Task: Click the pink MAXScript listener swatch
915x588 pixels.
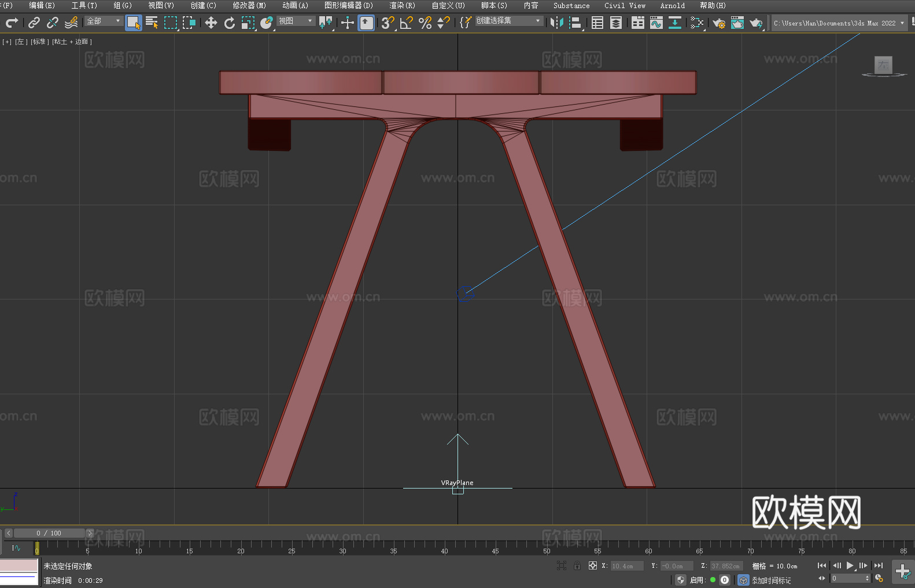Action: (19, 565)
